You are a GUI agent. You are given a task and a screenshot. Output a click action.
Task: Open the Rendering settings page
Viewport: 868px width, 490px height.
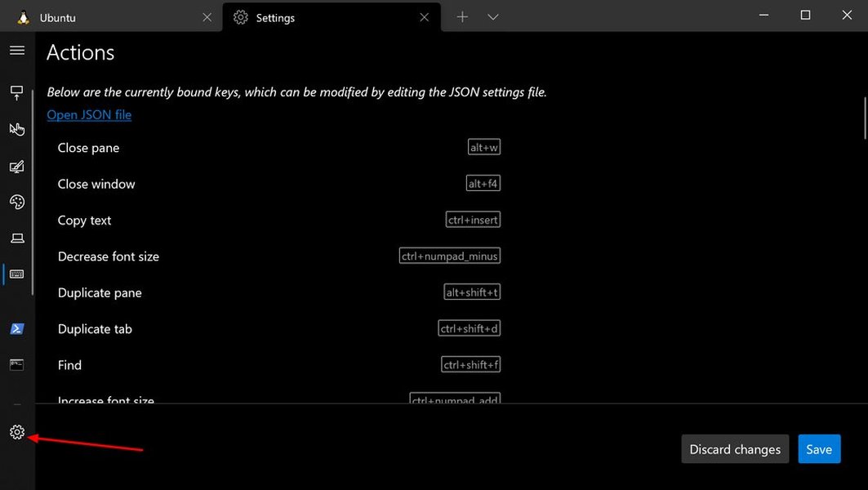point(17,238)
